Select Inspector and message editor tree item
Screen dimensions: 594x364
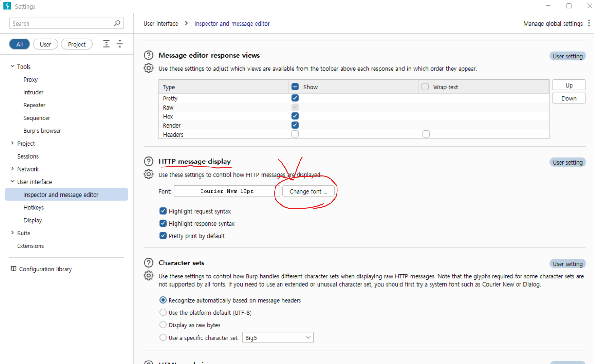pos(66,194)
